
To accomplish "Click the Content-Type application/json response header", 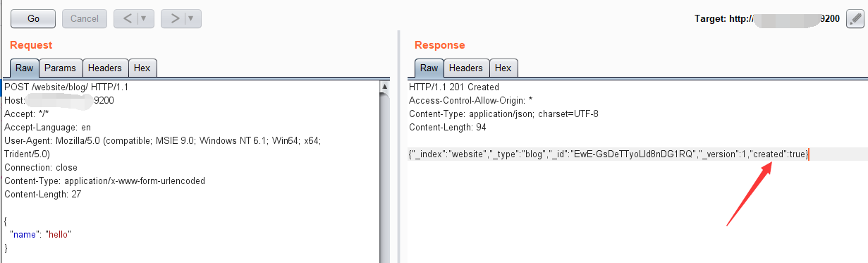I will click(x=503, y=114).
